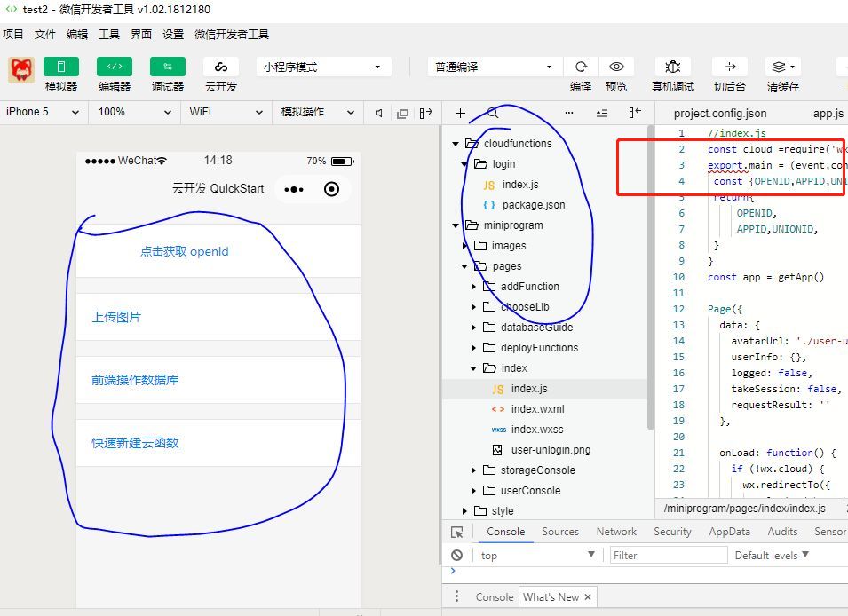Click the collapse-all indent icon in file tree
Screen dimensions: 848x616
click(x=602, y=113)
